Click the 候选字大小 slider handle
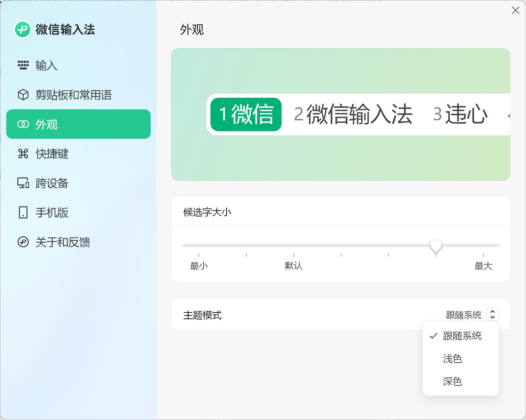 tap(436, 246)
